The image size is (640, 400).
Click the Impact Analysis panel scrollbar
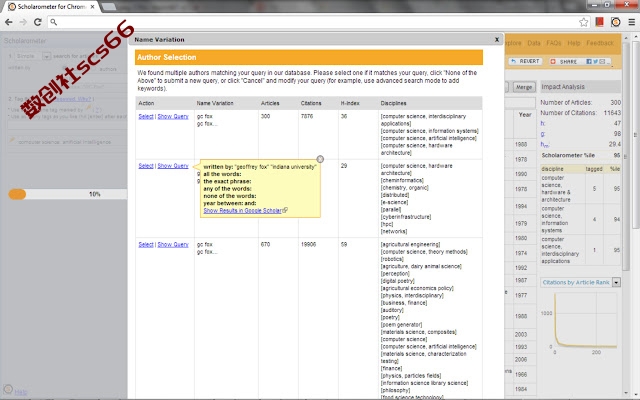pyautogui.click(x=626, y=155)
